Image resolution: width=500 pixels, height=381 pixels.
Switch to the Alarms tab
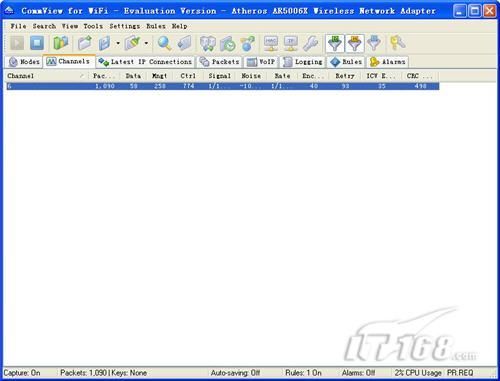pyautogui.click(x=388, y=62)
